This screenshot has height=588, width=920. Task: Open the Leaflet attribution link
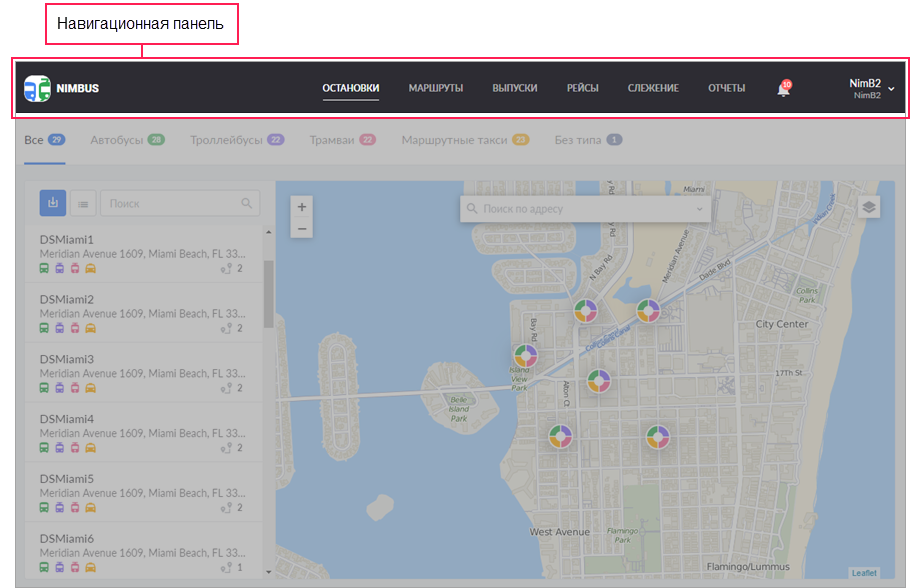click(864, 573)
